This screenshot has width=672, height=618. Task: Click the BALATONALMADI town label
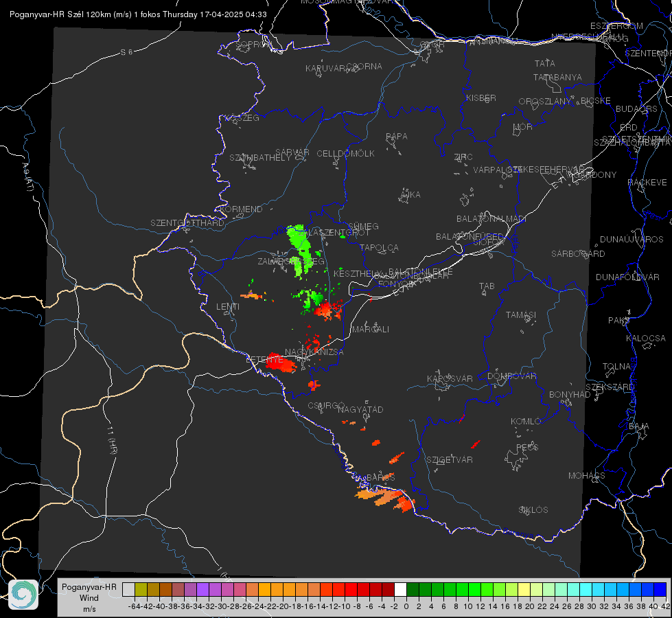[x=491, y=219]
